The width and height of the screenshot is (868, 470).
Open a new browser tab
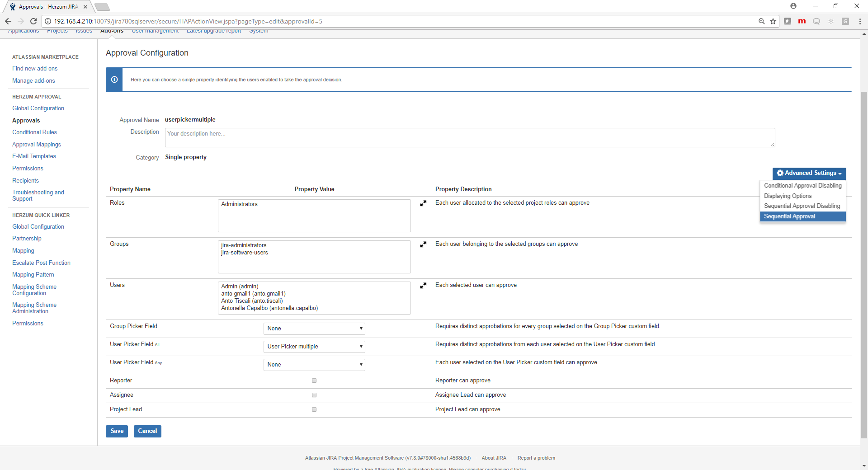point(102,7)
